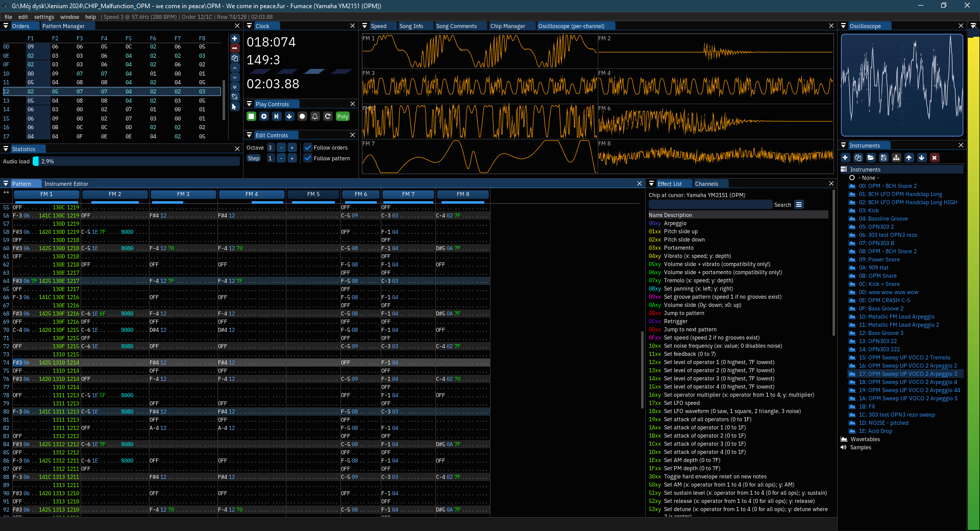
Task: Stop playback with the green stop button
Action: point(251,116)
